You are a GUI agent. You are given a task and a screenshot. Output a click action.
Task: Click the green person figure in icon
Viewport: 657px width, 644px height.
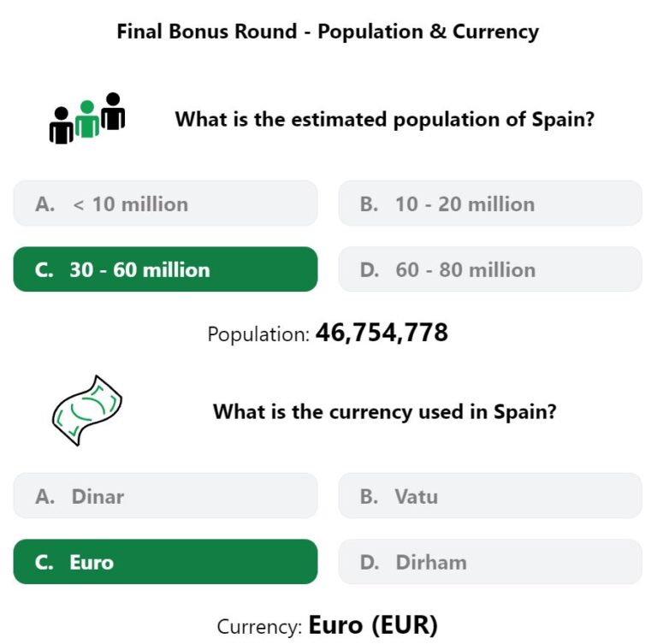point(87,119)
